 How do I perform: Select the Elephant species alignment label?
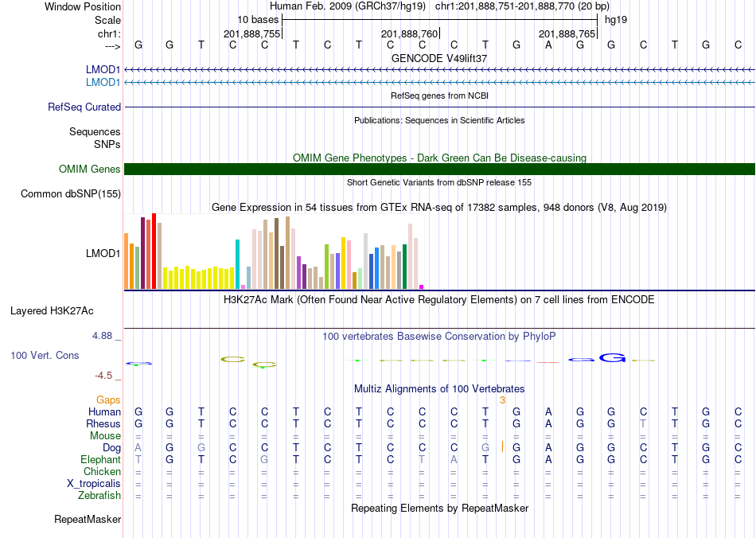pyautogui.click(x=100, y=459)
